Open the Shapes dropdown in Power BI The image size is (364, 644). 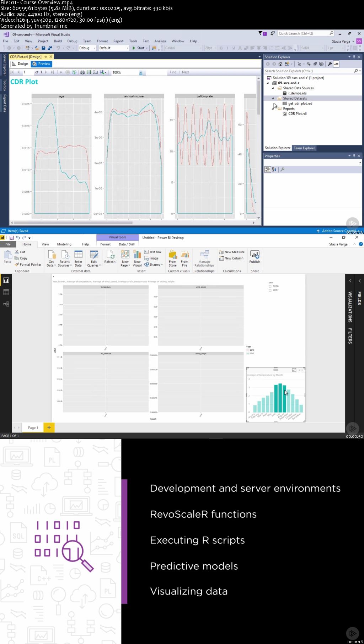click(154, 265)
